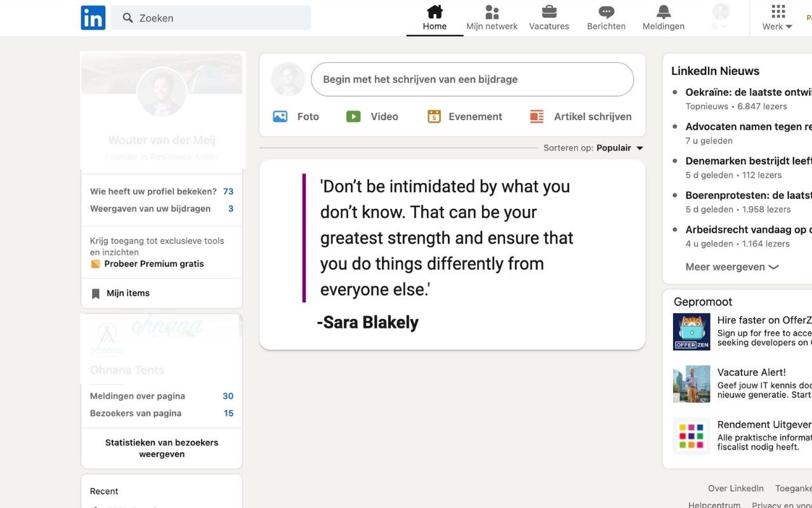Click the profile views count 73
Screen dimensions: 812x508
(x=228, y=191)
